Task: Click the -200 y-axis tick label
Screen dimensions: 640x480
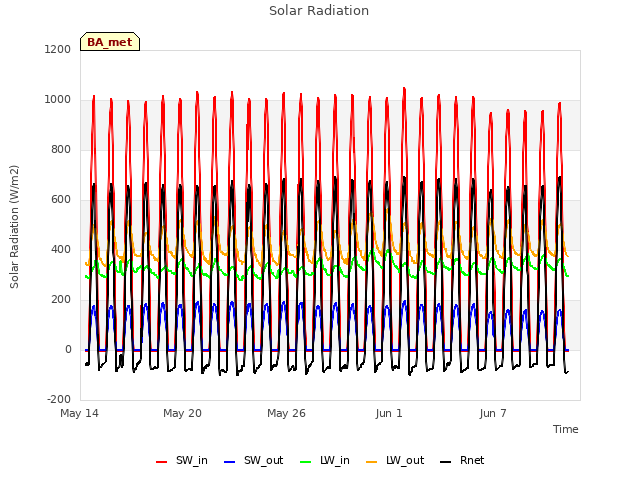Action: click(x=59, y=399)
